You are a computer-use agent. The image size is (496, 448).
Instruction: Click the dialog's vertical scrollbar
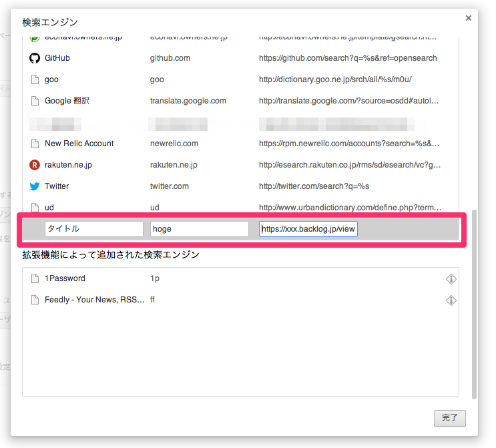coord(474,304)
